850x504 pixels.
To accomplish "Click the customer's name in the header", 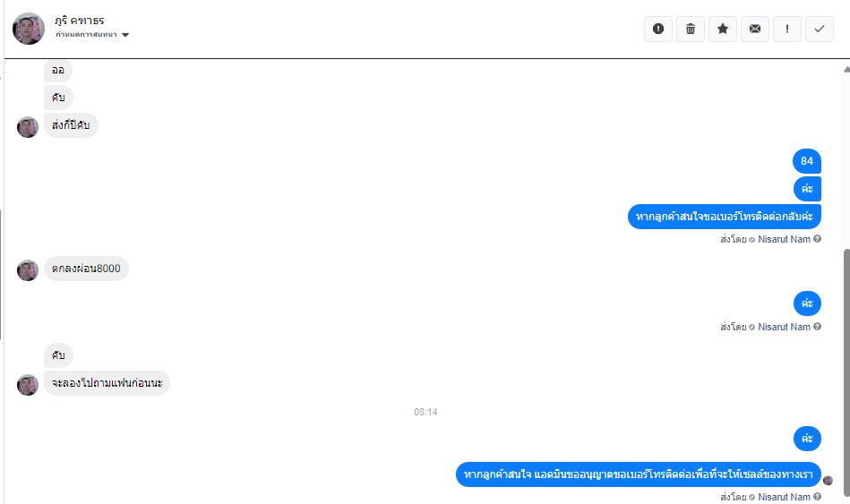I will point(79,21).
